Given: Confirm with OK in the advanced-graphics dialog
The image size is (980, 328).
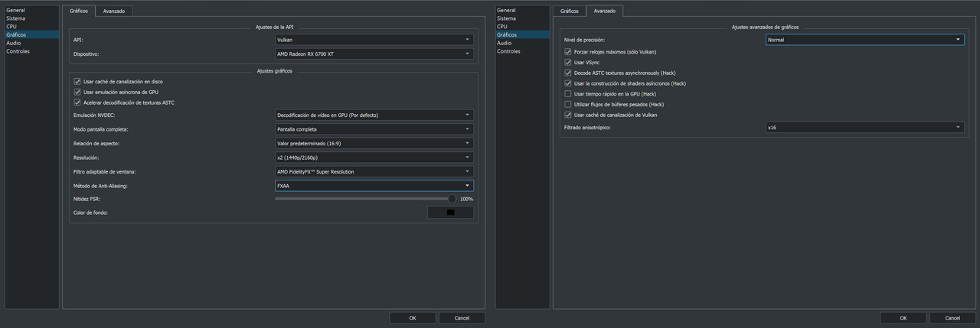Looking at the screenshot, I should (903, 317).
